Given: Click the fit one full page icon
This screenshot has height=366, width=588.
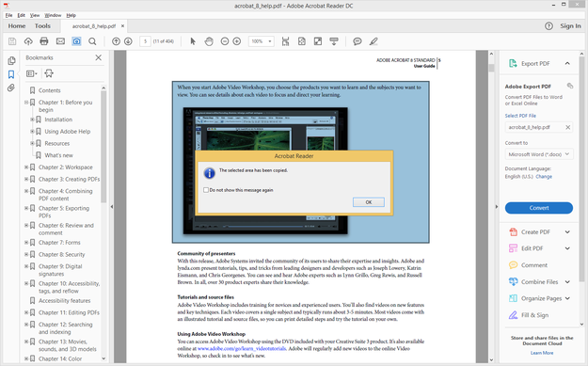Looking at the screenshot, I should tap(302, 41).
